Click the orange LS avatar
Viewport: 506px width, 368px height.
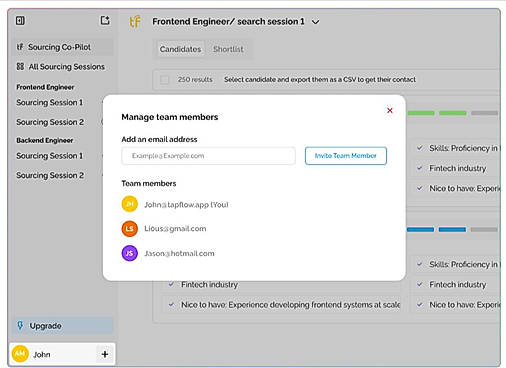[130, 229]
